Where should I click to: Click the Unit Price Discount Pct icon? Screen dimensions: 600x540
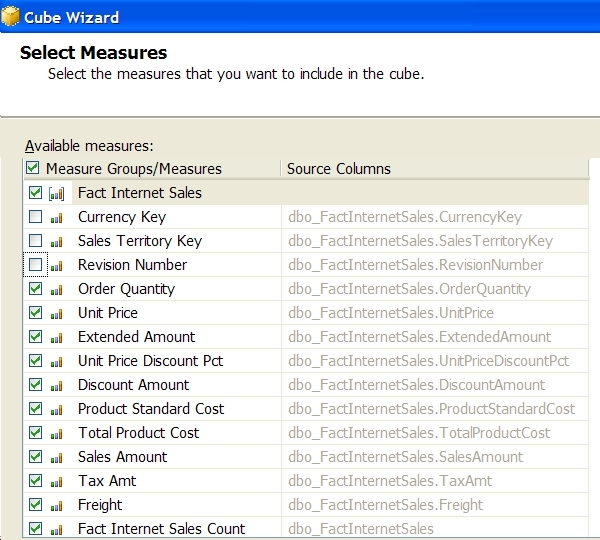point(56,362)
